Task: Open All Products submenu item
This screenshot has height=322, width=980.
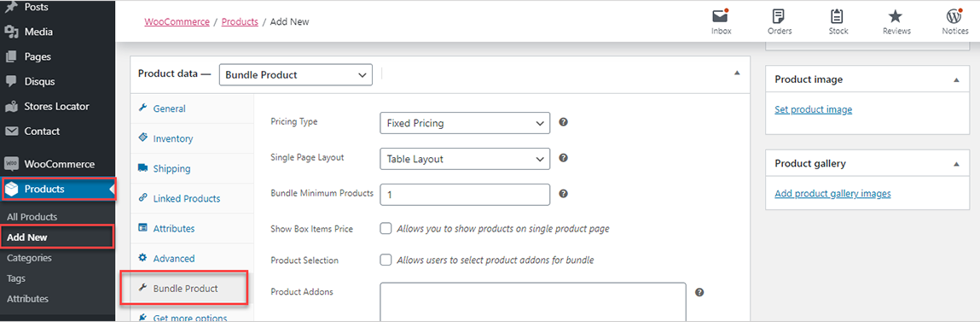Action: (32, 217)
